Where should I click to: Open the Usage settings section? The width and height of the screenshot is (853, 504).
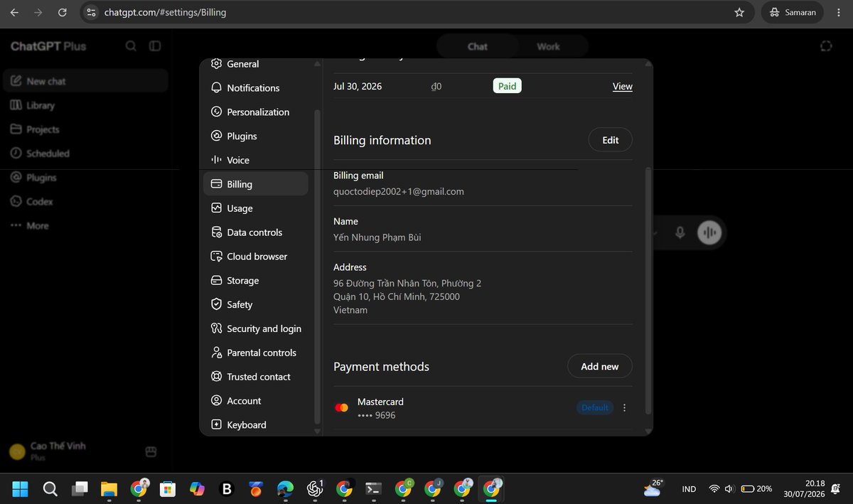tap(256, 208)
